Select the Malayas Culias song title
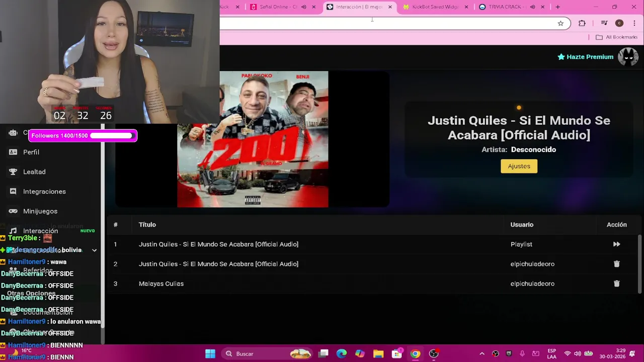The height and width of the screenshot is (362, 644). coord(161,284)
